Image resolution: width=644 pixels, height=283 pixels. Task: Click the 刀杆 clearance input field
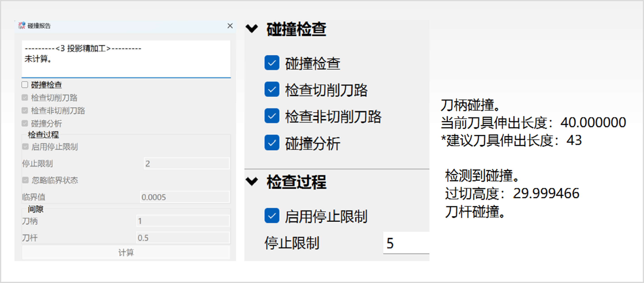(x=183, y=237)
